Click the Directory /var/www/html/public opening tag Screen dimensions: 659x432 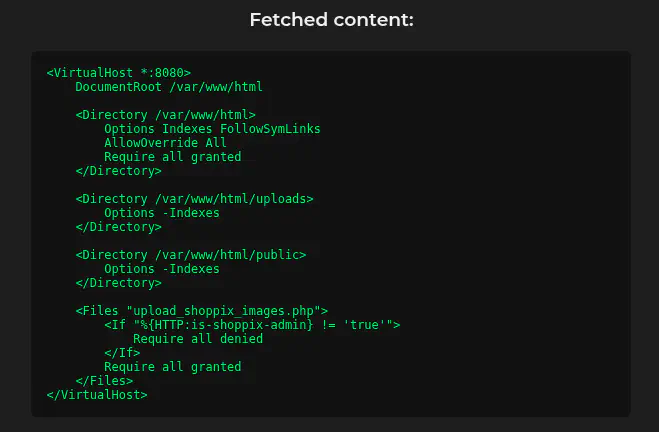[190, 255]
